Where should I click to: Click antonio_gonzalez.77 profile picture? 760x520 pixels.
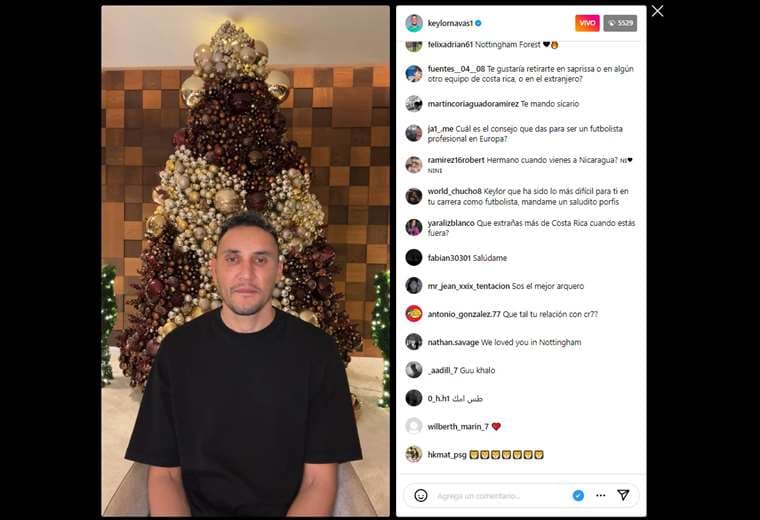coord(414,314)
